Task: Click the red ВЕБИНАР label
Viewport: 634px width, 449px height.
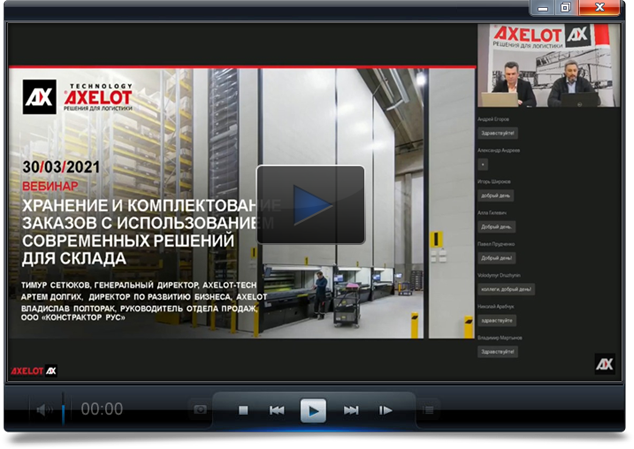Action: (50, 186)
